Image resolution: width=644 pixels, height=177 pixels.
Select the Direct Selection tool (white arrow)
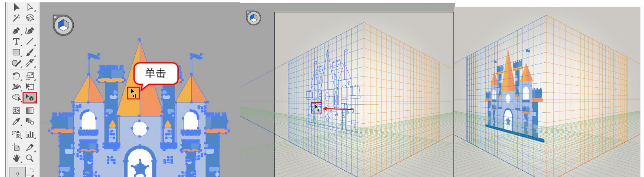tap(30, 7)
